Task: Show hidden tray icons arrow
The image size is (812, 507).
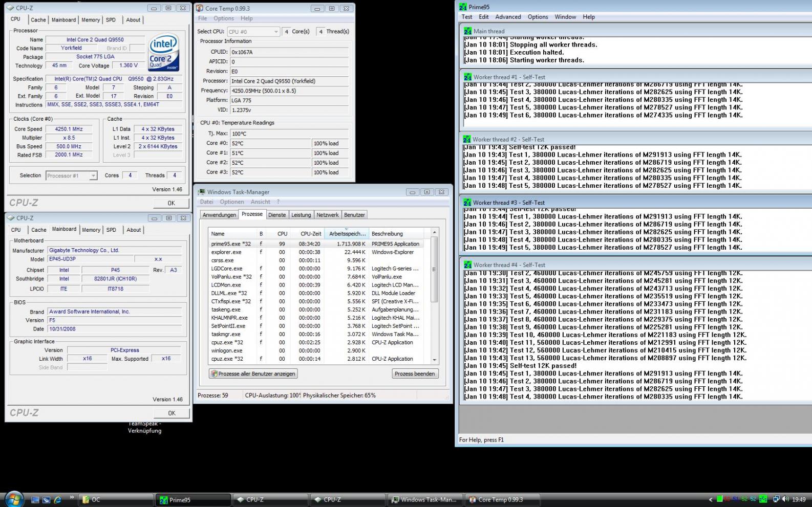Action: (x=710, y=500)
